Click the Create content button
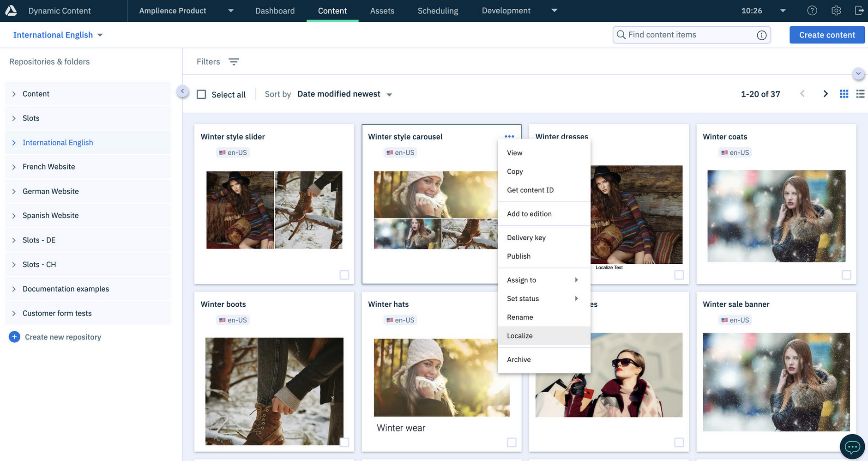The width and height of the screenshot is (868, 461). [x=827, y=35]
